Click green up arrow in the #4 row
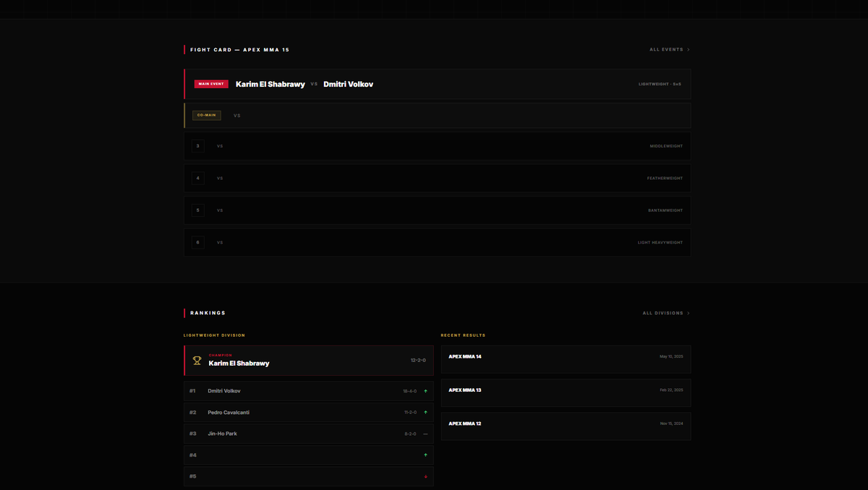Image resolution: width=868 pixels, height=490 pixels. tap(425, 455)
